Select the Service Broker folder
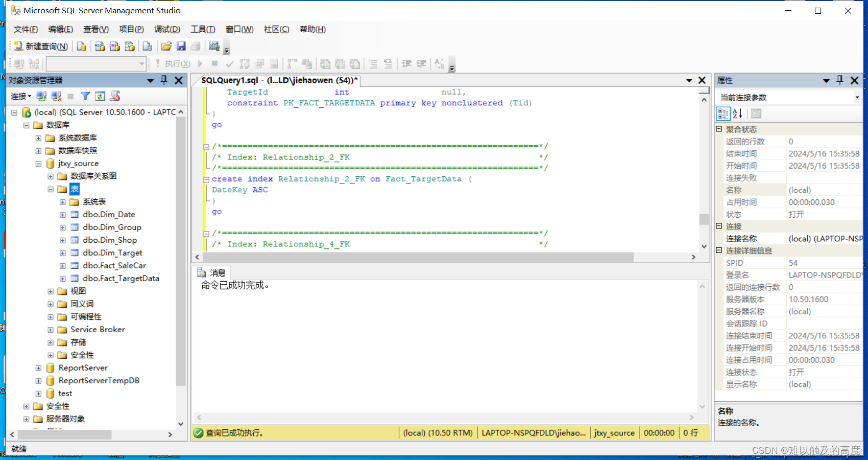This screenshot has width=868, height=460. pos(98,330)
